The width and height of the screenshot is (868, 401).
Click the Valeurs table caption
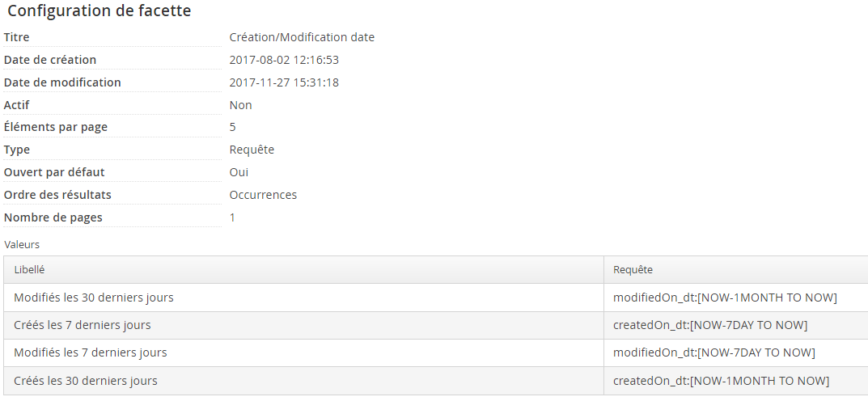(22, 244)
